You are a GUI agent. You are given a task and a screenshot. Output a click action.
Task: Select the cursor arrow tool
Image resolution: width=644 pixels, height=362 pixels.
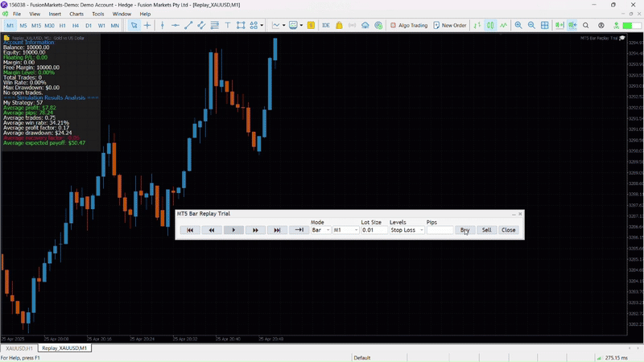134,26
